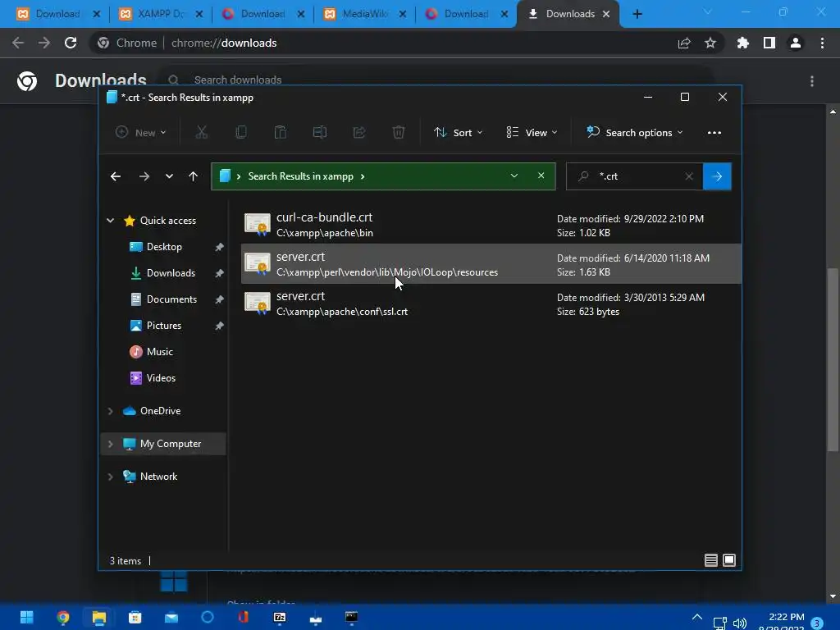Select Desktop in Quick access

tap(163, 247)
